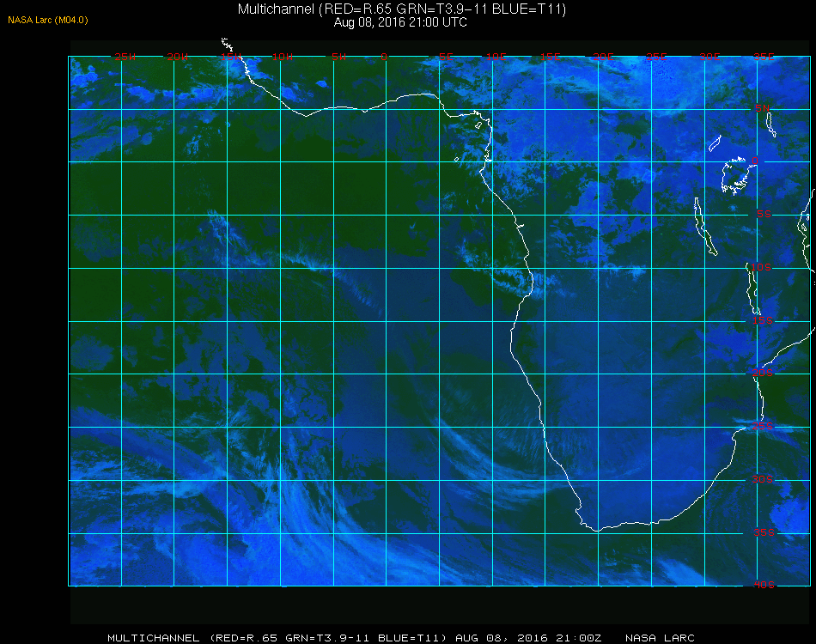Select the "5E" longitude label
The image size is (816, 644).
pyautogui.click(x=446, y=57)
